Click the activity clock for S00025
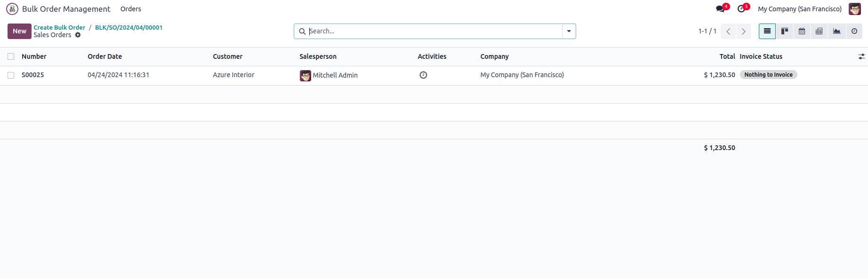Image resolution: width=868 pixels, height=278 pixels. (x=423, y=75)
